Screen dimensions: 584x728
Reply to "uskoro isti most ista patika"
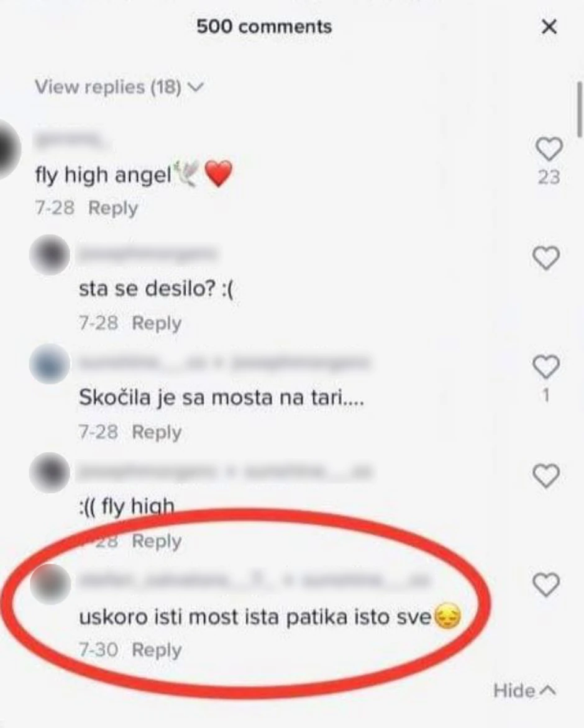[x=157, y=650]
